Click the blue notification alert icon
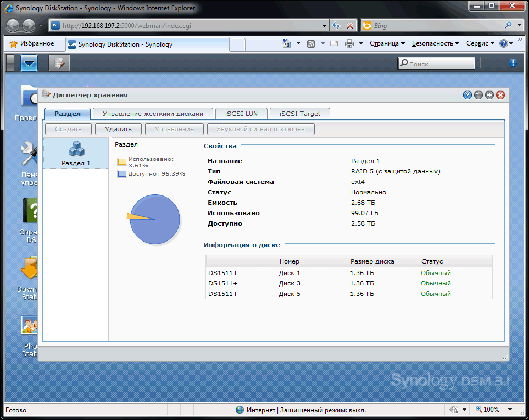Image resolution: width=529 pixels, height=420 pixels. click(513, 63)
